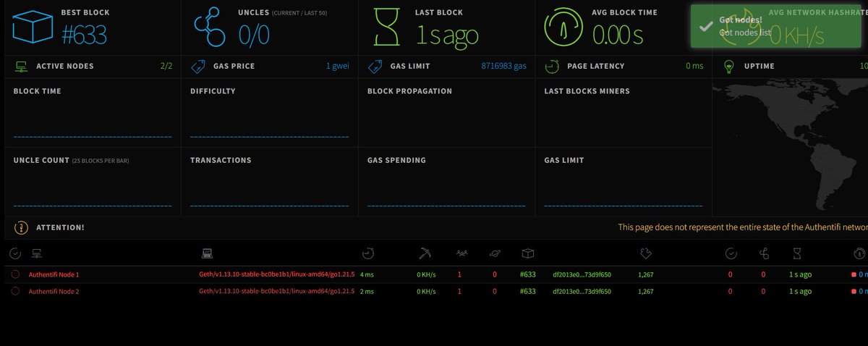Click the Last Blocks Miners panel
868x346 pixels.
[x=624, y=113]
